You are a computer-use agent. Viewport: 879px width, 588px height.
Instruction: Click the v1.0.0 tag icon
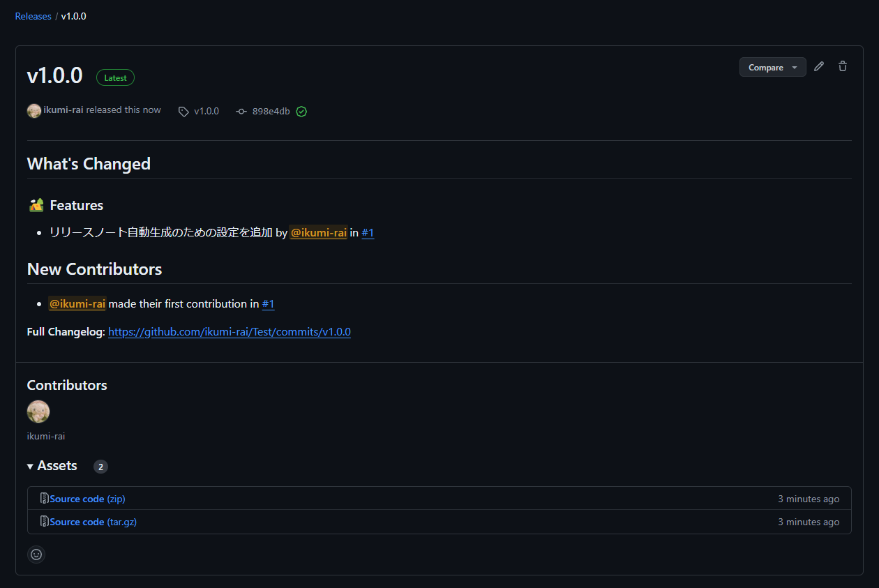(x=183, y=112)
